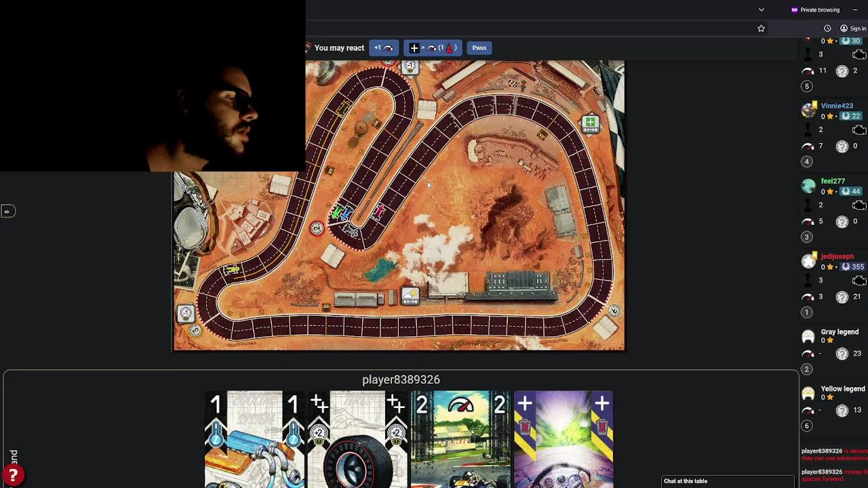The image size is (868, 488).
Task: Click the left sidebar expander handle
Action: click(7, 211)
